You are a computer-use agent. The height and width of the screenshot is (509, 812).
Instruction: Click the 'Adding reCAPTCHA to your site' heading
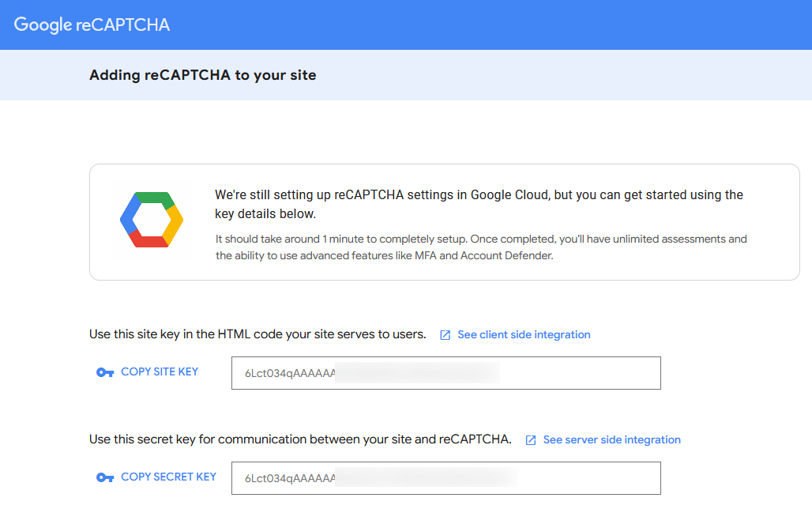(202, 75)
